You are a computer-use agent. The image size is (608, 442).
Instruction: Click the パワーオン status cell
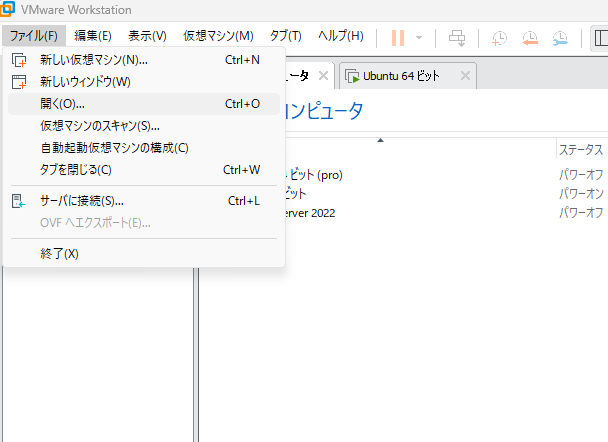pyautogui.click(x=581, y=193)
